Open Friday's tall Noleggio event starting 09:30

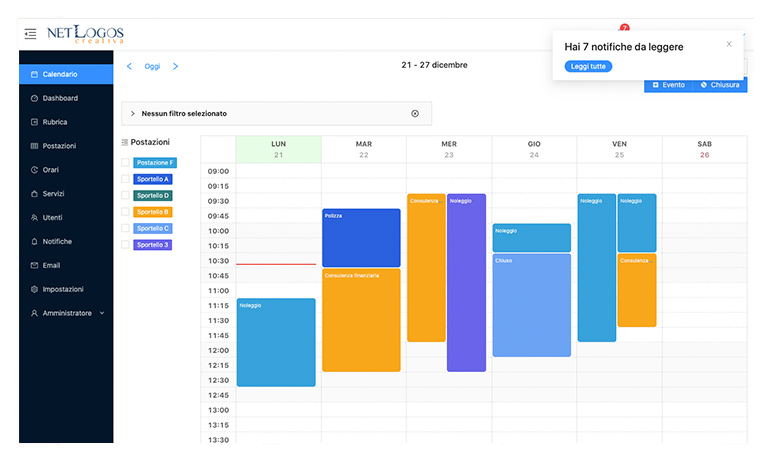click(597, 268)
